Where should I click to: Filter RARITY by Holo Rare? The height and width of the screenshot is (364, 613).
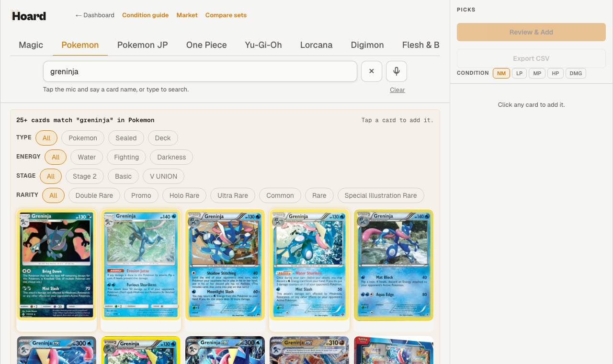(x=184, y=195)
